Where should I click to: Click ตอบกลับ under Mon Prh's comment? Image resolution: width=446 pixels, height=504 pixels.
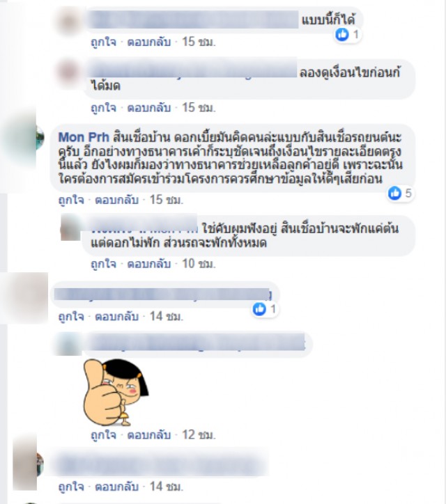[117, 200]
